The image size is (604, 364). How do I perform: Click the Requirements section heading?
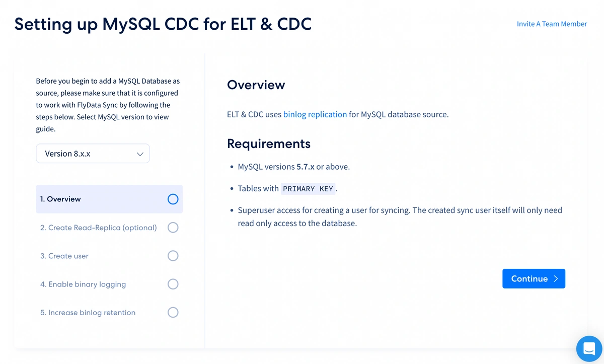point(269,143)
